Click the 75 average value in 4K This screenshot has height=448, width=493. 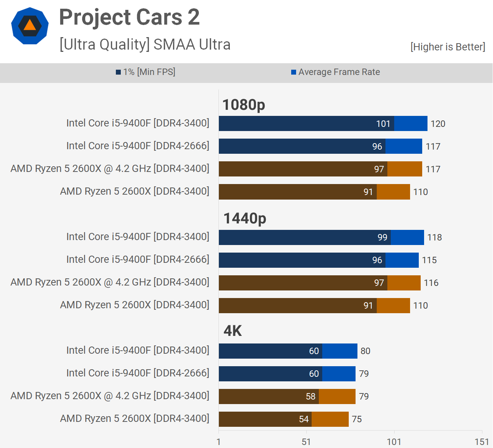[357, 419]
